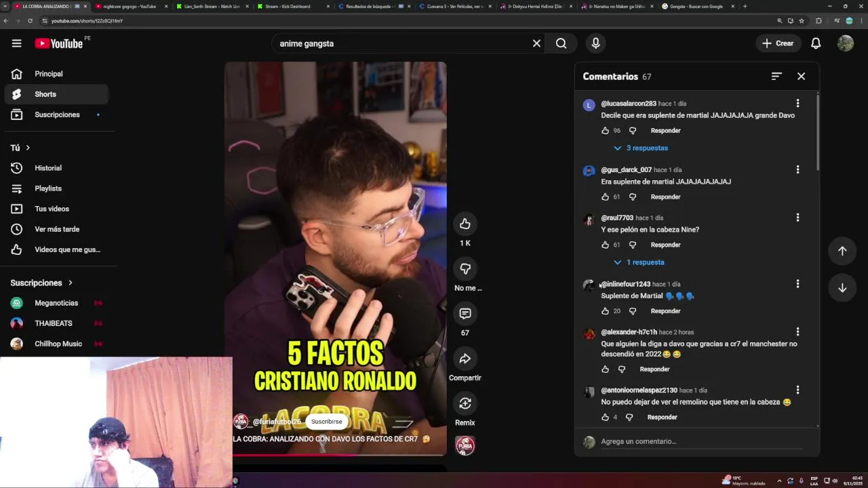Click the comments panel scrollbar

click(818, 132)
